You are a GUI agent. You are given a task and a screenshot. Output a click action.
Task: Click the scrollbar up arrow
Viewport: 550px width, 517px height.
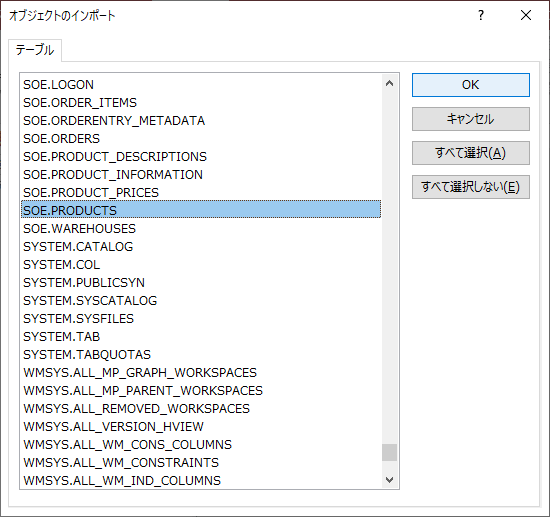click(x=389, y=83)
